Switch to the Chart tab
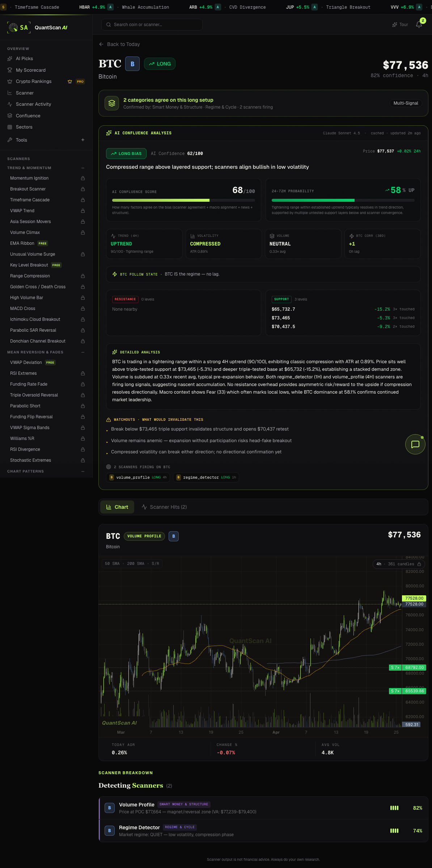Image resolution: width=432 pixels, height=868 pixels. [117, 507]
